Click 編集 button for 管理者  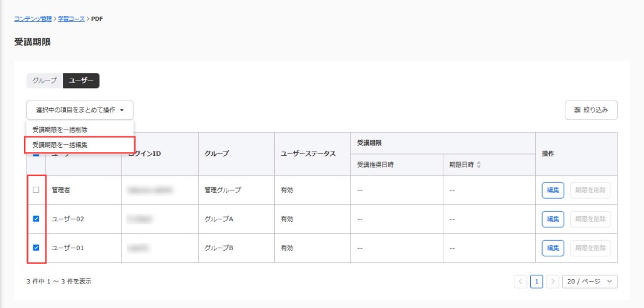pyautogui.click(x=553, y=190)
